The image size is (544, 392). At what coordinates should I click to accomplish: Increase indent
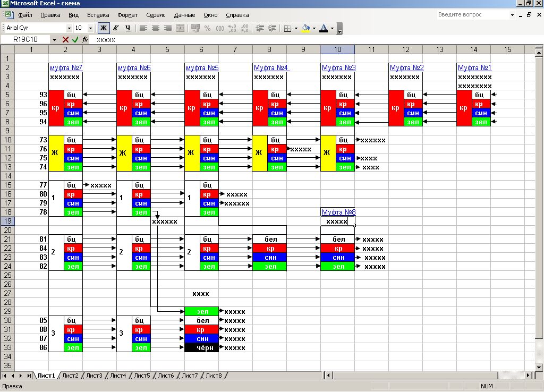click(273, 28)
